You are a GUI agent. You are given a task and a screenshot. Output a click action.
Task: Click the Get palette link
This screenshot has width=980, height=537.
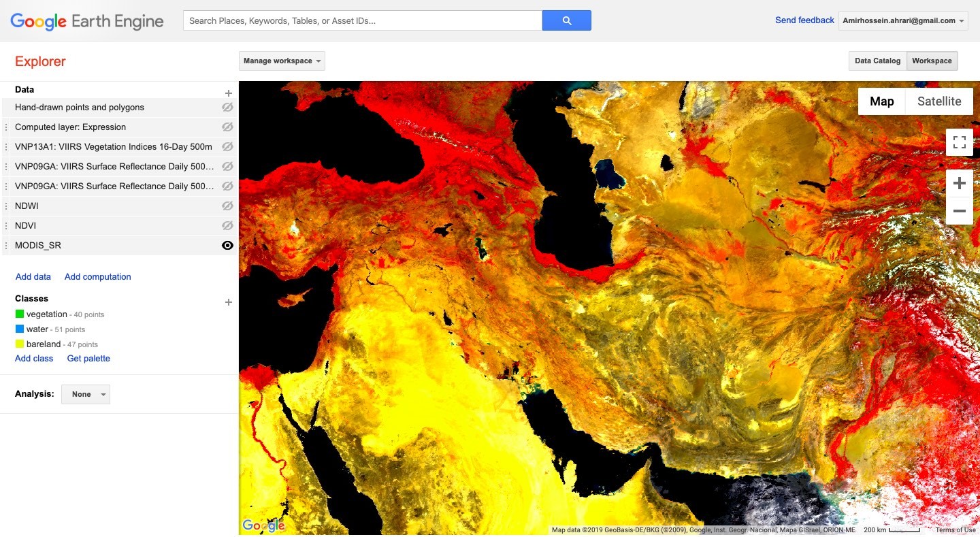coord(88,358)
